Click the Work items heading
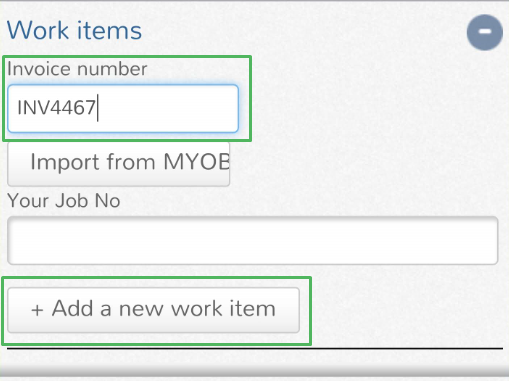The width and height of the screenshot is (509, 381). (x=74, y=30)
